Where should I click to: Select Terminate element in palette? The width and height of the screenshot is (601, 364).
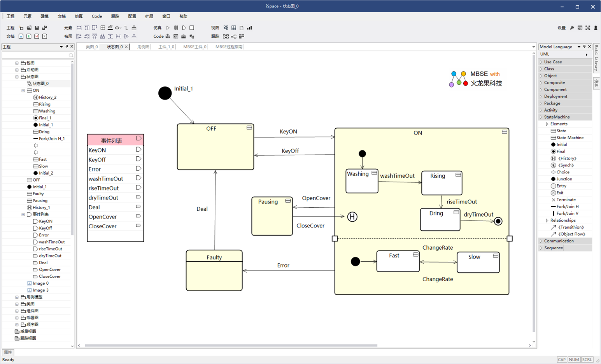pos(563,200)
